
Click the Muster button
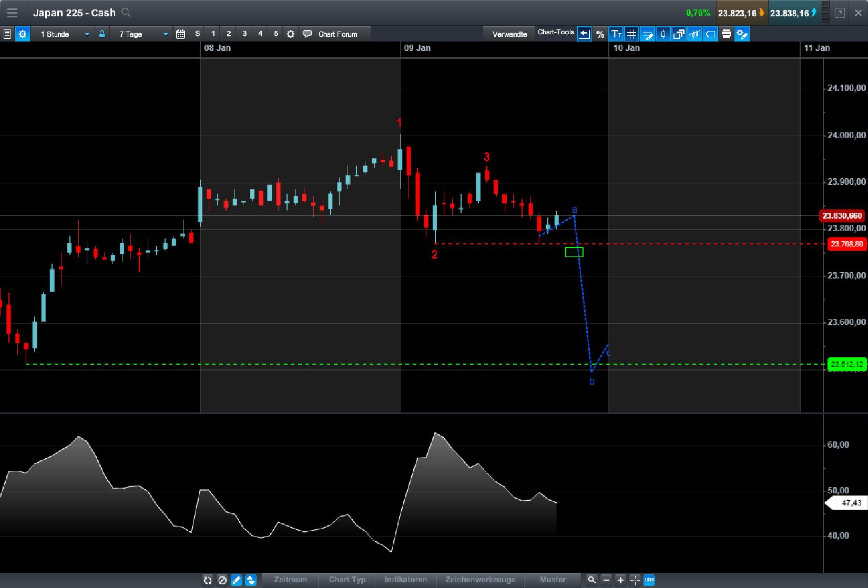pos(553,580)
